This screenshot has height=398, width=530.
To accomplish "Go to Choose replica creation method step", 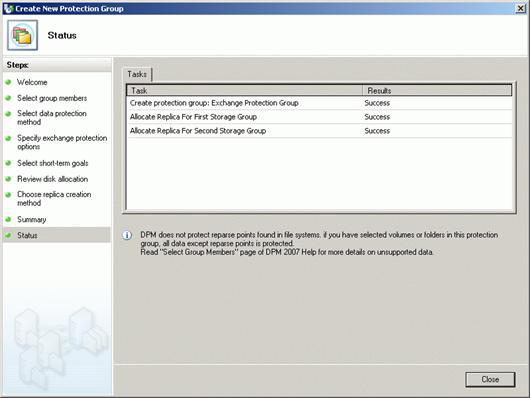I will (54, 198).
